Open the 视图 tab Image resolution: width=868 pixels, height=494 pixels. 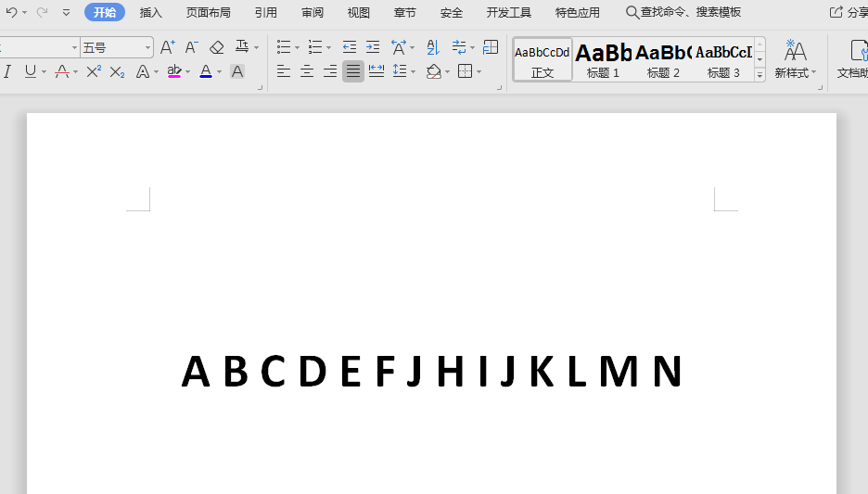(x=358, y=12)
